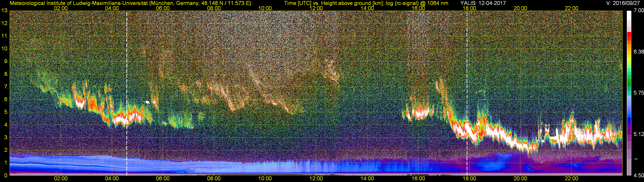Screen dimensions: 644x182
Task: Click the small 'eq' label beside the color scale
Action: [636, 159]
